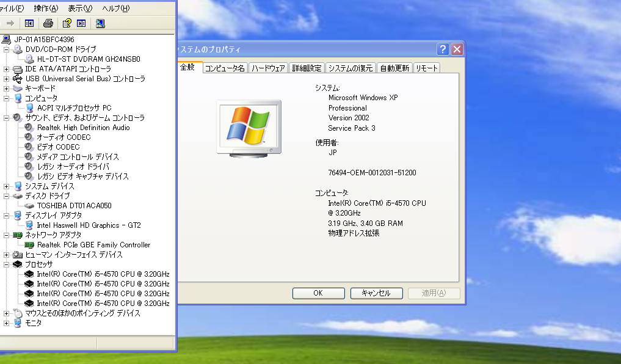Screen dimensions: 621x364
Task: Click the キャンセル button
Action: point(376,293)
